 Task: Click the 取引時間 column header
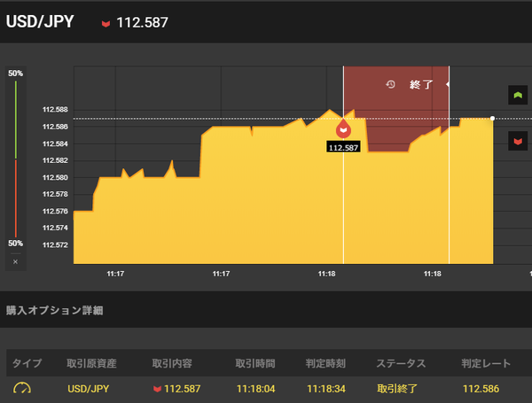coord(255,363)
